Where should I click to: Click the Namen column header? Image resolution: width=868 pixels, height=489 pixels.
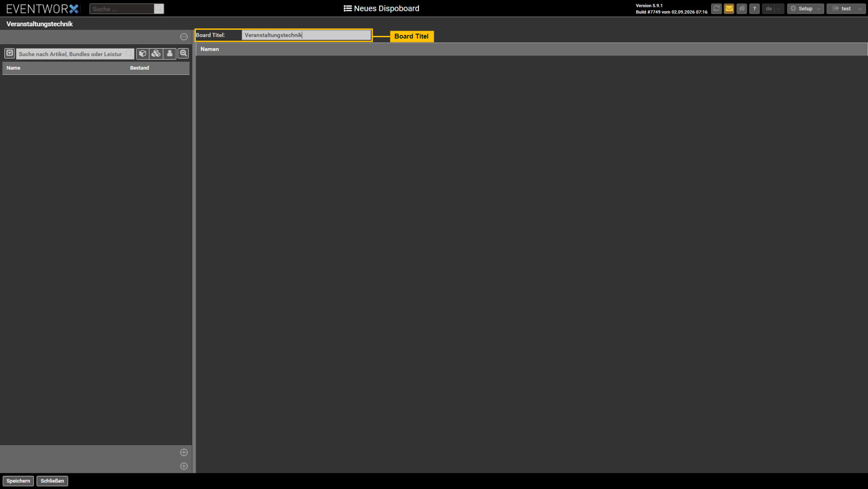209,49
